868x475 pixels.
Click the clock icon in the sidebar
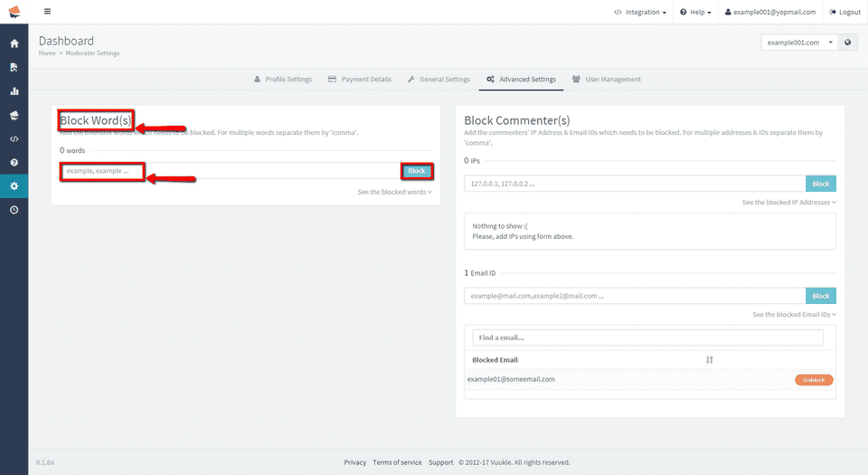[14, 210]
